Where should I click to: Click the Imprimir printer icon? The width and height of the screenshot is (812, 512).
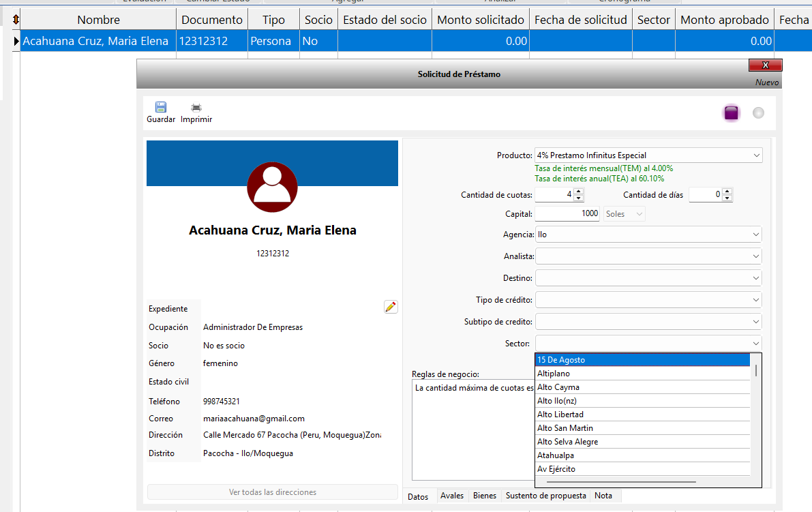pos(196,108)
